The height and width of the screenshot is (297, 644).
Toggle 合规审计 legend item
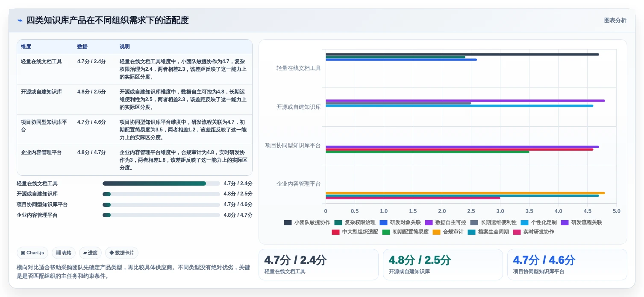(x=448, y=232)
